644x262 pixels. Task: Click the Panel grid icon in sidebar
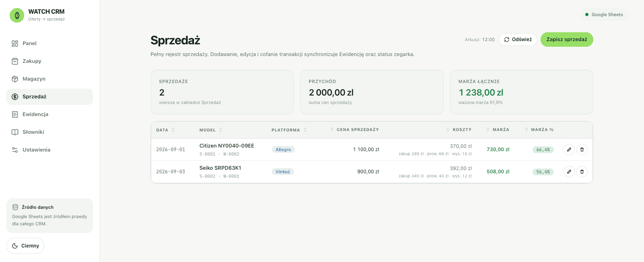[x=15, y=44]
